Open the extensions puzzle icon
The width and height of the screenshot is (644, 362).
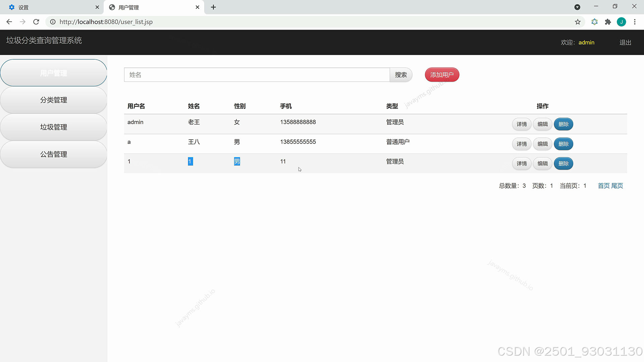click(608, 22)
